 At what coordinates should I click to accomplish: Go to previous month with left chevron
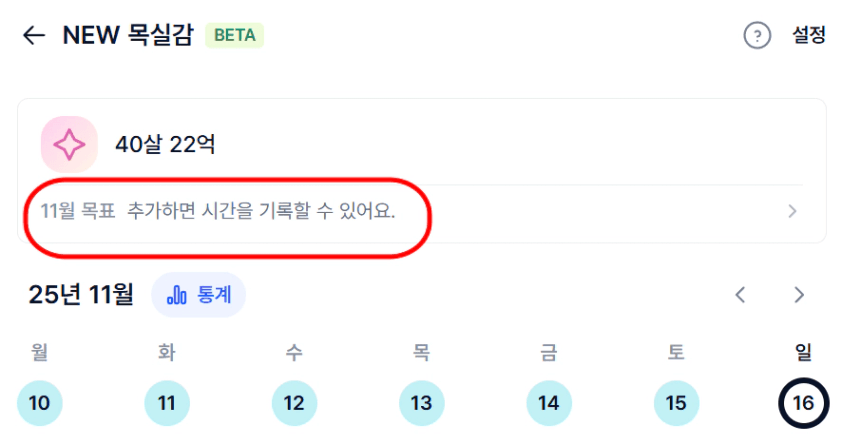point(740,295)
